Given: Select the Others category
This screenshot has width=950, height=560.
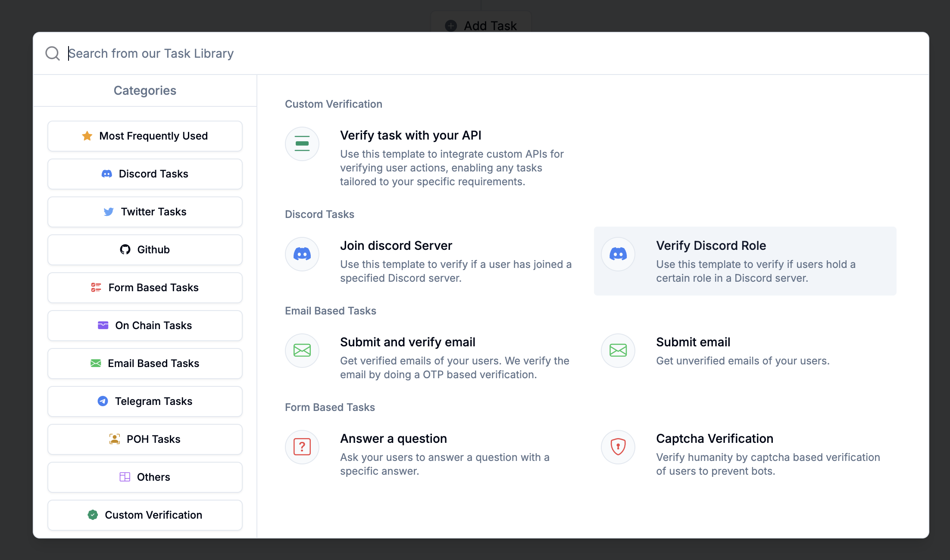Looking at the screenshot, I should 145,477.
